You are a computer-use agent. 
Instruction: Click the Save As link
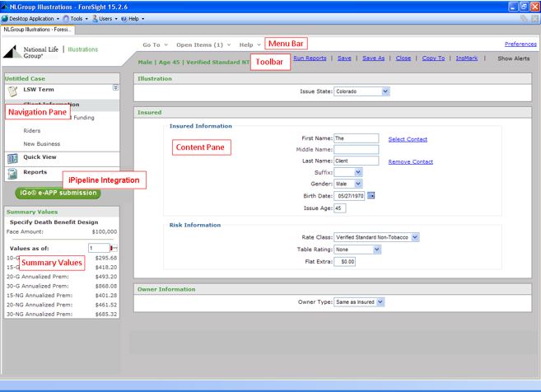point(373,58)
